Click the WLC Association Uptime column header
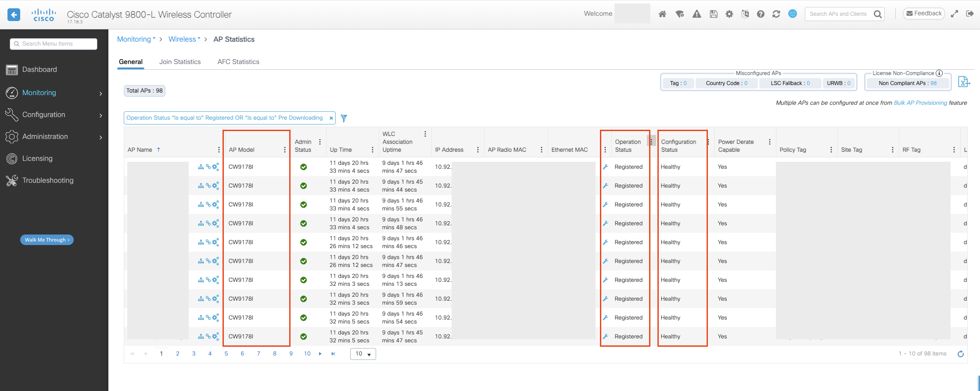Viewport: 980px width, 391px height. 397,142
